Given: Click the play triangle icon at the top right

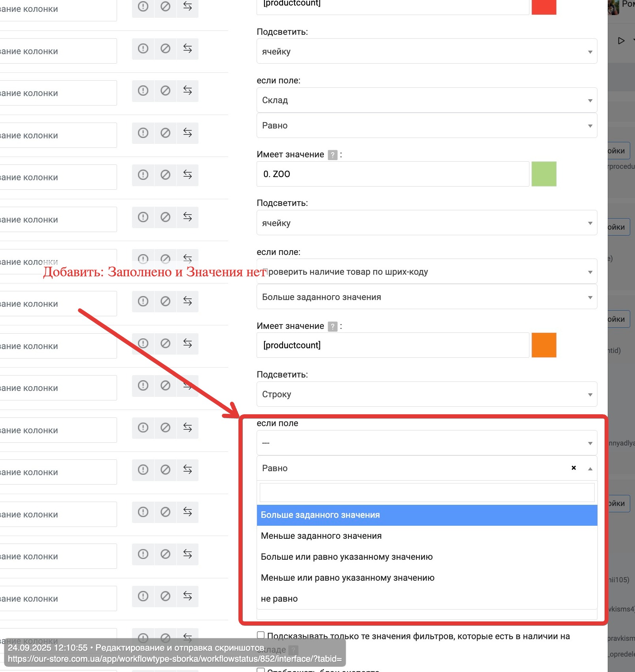Looking at the screenshot, I should [x=621, y=41].
